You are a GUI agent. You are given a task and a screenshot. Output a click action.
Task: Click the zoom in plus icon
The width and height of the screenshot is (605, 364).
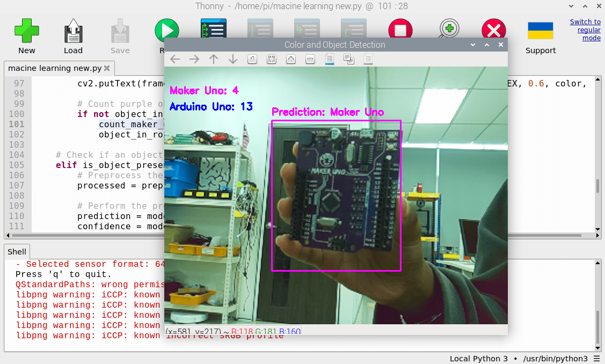[290, 59]
